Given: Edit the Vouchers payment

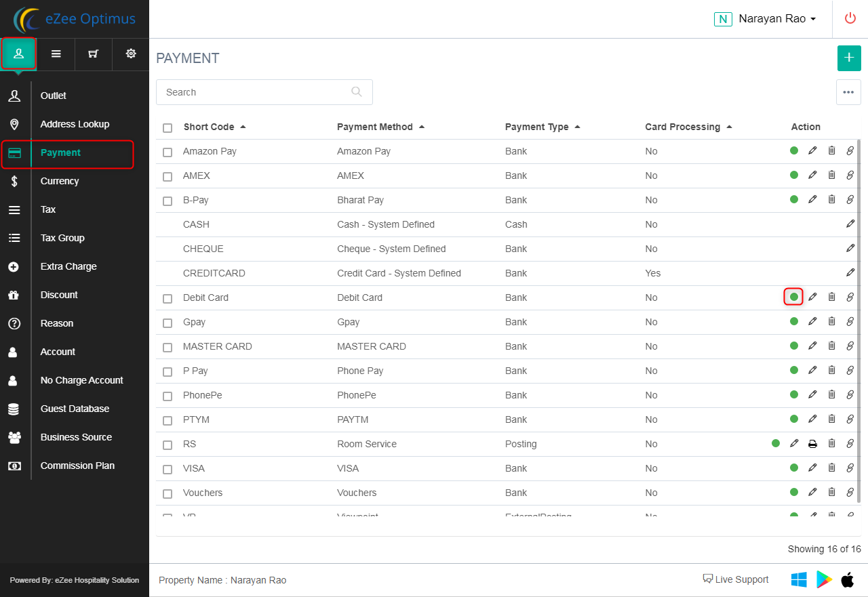Looking at the screenshot, I should 812,493.
